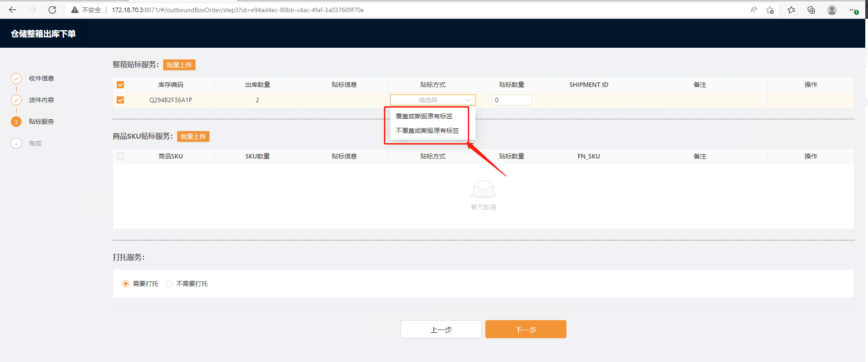Click the 贴标数量 input field
This screenshot has height=362, width=868.
point(511,100)
